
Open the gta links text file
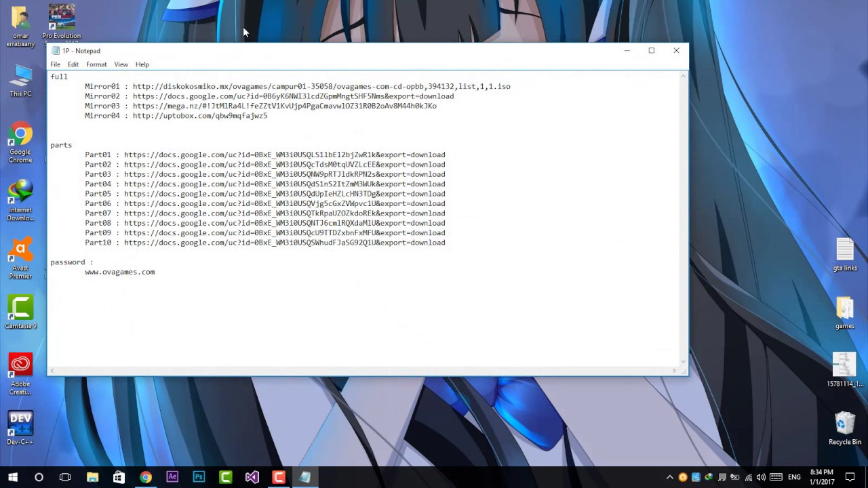[x=845, y=255]
